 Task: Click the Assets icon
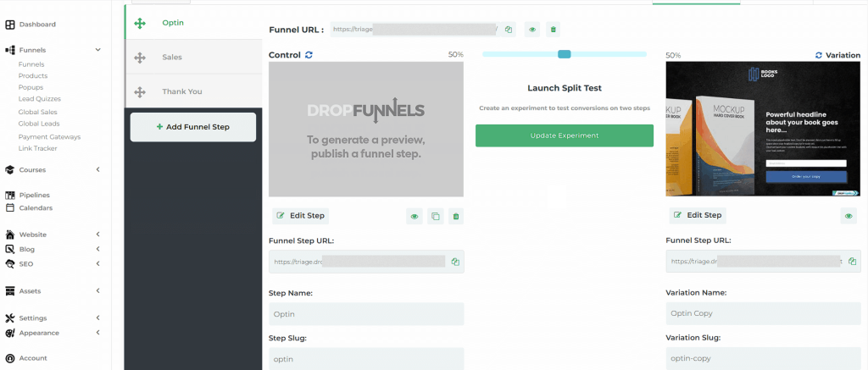click(10, 291)
